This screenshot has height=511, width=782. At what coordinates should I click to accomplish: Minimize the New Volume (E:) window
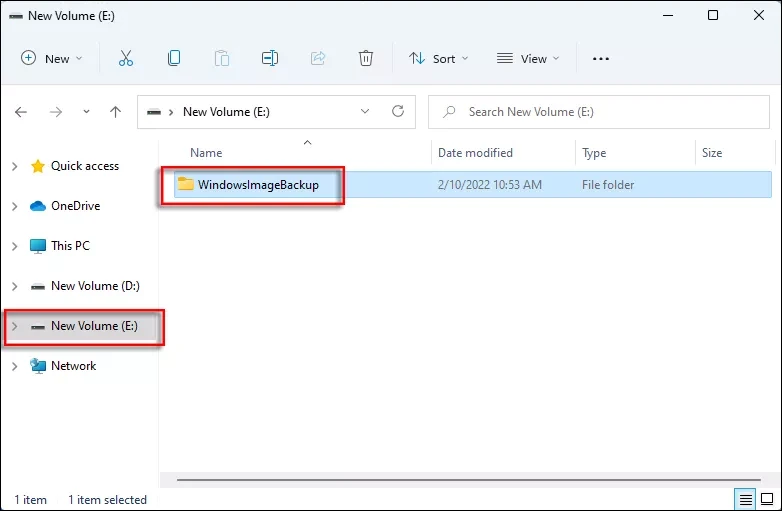[x=668, y=15]
